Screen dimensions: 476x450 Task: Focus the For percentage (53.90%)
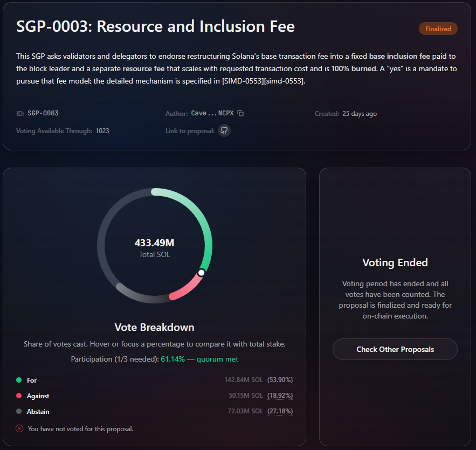click(280, 380)
